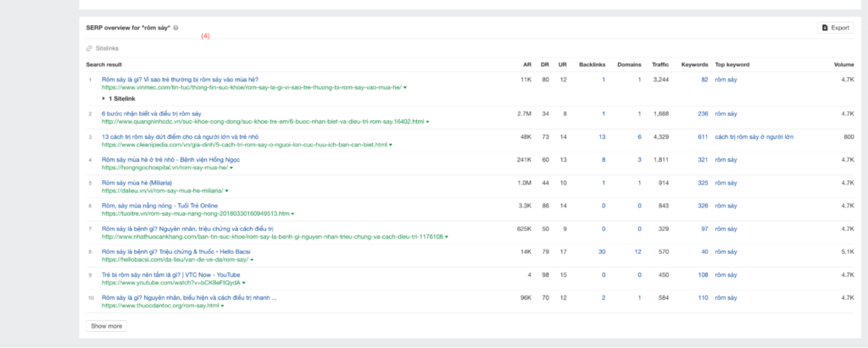The image size is (868, 348).
Task: Open result 'Rôm sảy mùa hè (Miliaria)'
Action: (x=136, y=183)
